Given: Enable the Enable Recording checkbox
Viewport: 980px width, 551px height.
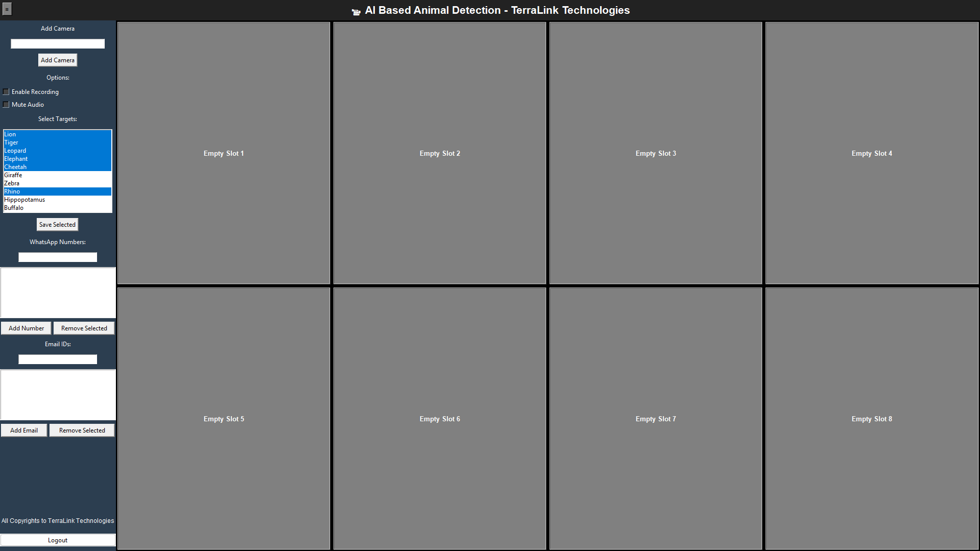Looking at the screenshot, I should coord(6,92).
